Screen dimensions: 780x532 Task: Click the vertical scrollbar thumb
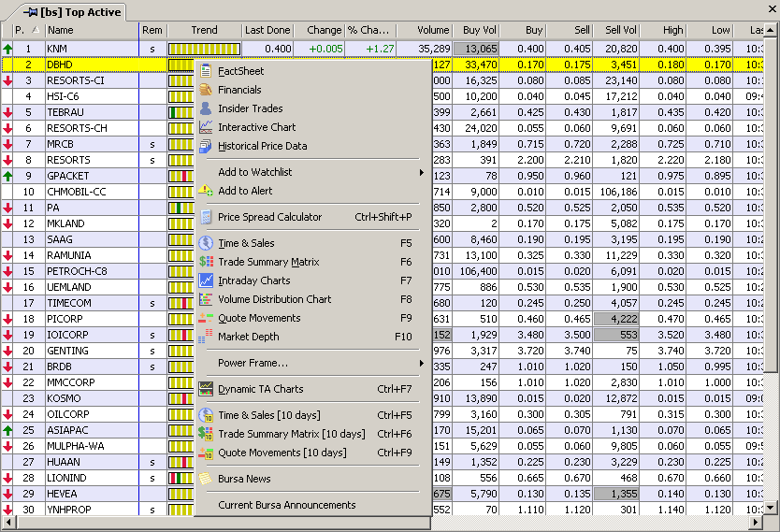click(770, 204)
